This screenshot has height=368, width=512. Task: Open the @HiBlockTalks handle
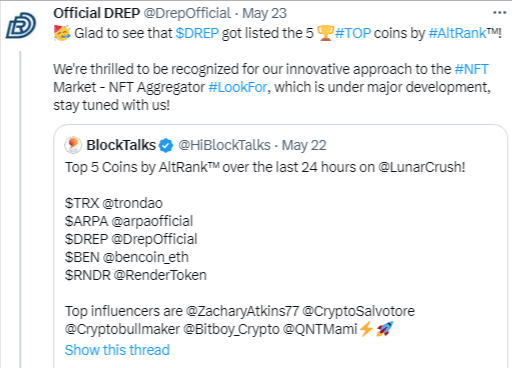224,145
